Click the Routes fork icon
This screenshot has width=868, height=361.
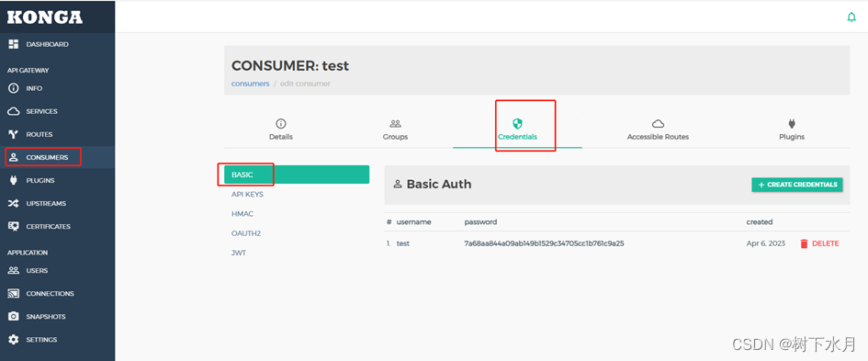coord(14,134)
